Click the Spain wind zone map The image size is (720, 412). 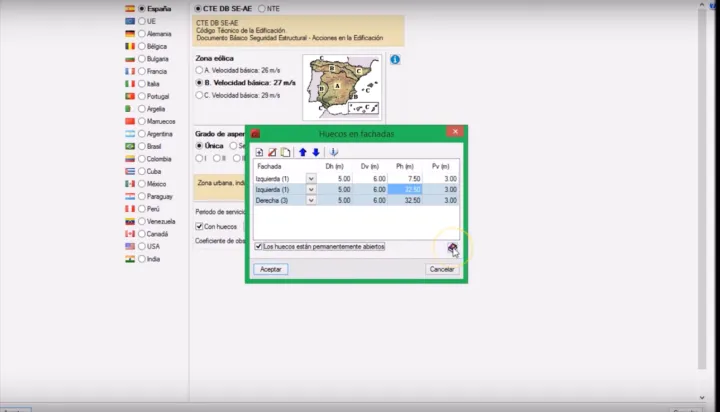pyautogui.click(x=342, y=87)
